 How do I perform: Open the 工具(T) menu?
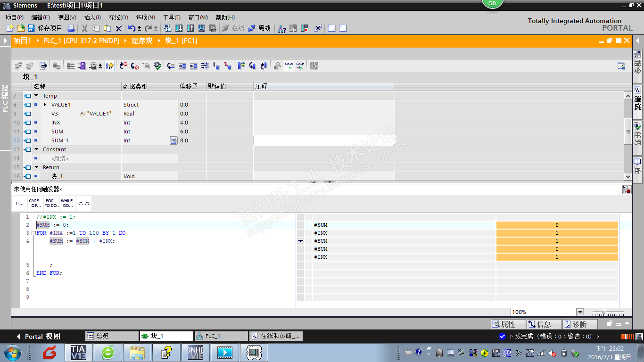click(x=172, y=17)
